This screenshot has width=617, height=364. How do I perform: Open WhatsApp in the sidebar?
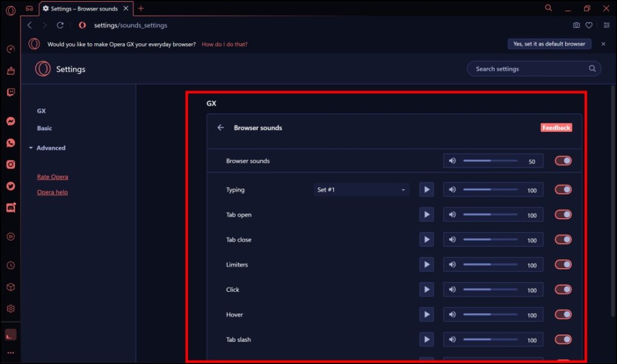[x=11, y=143]
